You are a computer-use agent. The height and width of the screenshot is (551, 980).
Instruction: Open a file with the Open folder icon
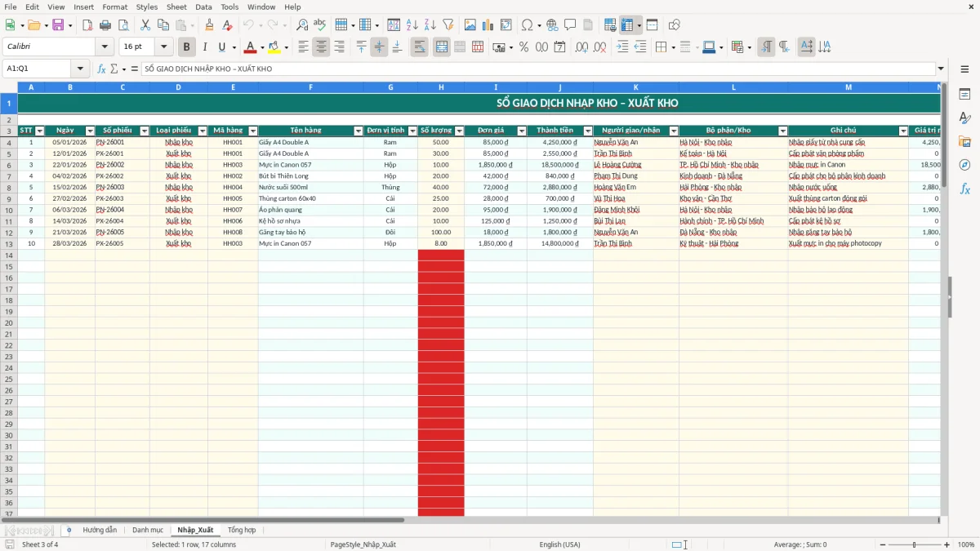[33, 25]
